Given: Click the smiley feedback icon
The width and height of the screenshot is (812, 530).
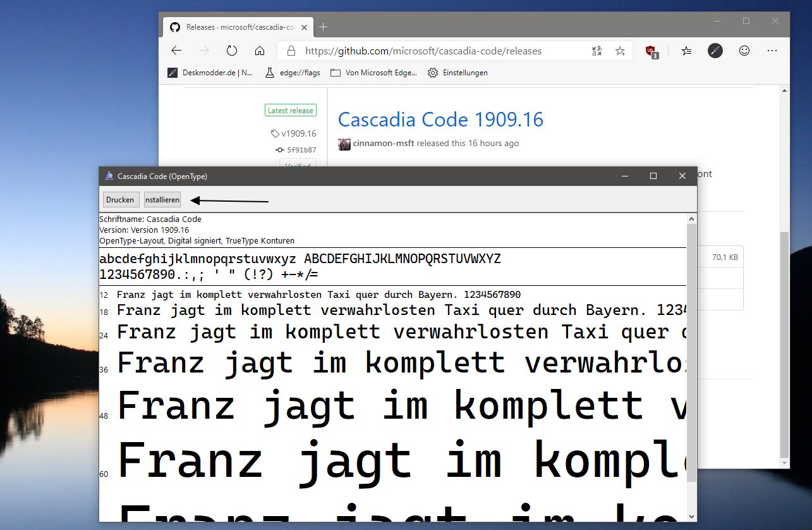Looking at the screenshot, I should click(744, 51).
